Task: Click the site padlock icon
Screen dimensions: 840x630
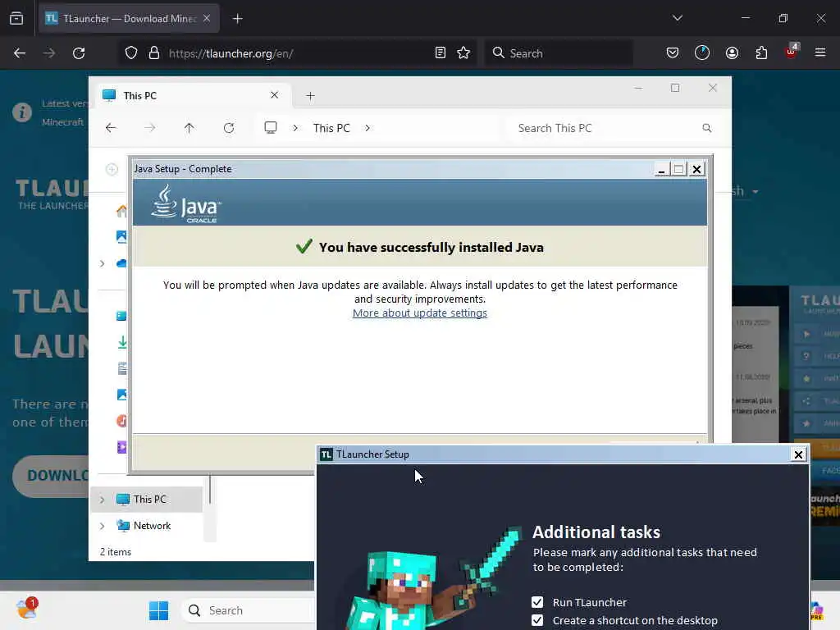Action: [154, 53]
